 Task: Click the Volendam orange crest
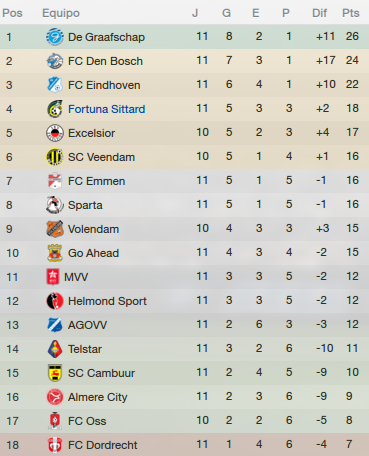point(55,229)
